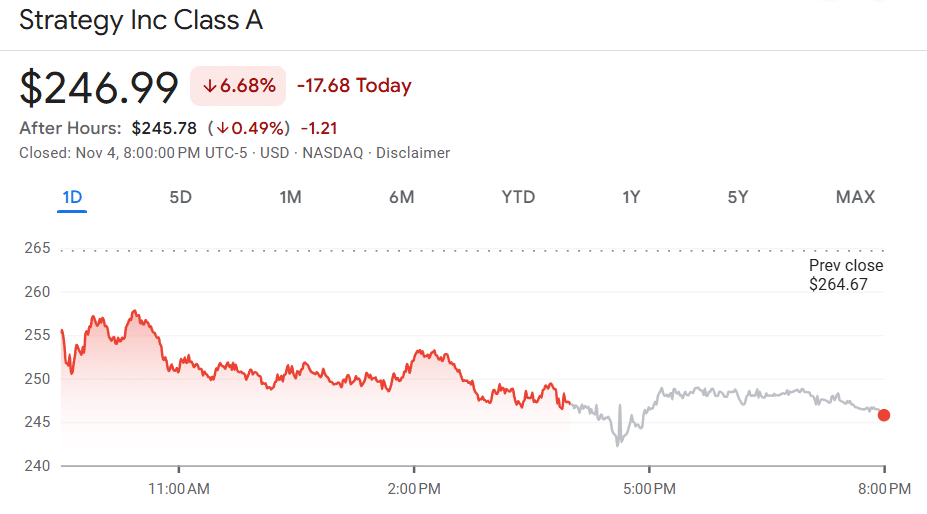Click the -17.68 Today change text
Screen dimensions: 927x514
(x=354, y=86)
